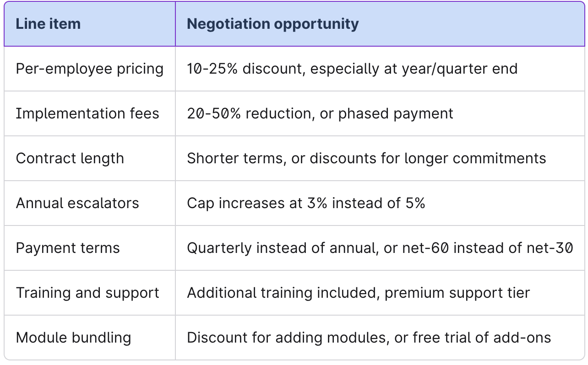Click "premium support tier" text
Viewport: 588px width, 365px height.
(x=457, y=293)
